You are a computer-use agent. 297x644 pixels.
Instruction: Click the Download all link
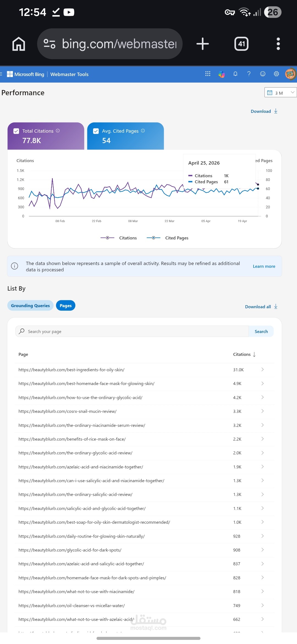point(261,307)
